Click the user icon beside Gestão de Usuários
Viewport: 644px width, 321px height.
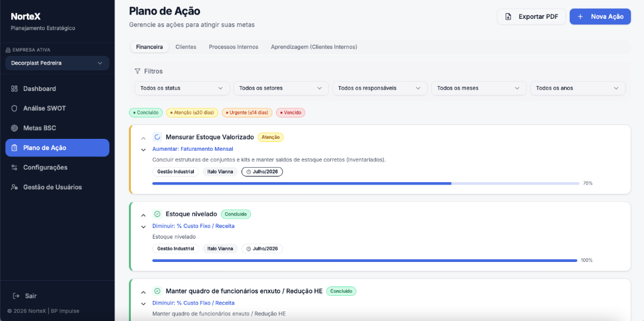[14, 187]
